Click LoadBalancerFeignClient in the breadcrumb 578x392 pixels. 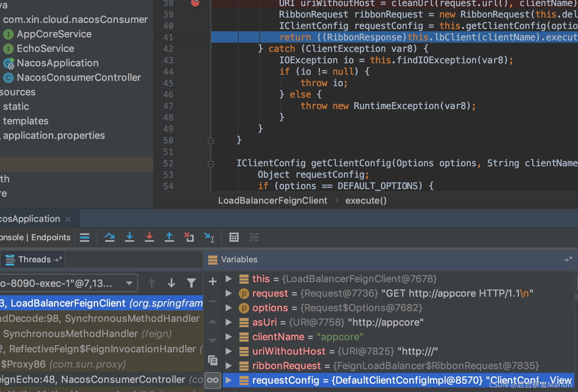(x=273, y=201)
